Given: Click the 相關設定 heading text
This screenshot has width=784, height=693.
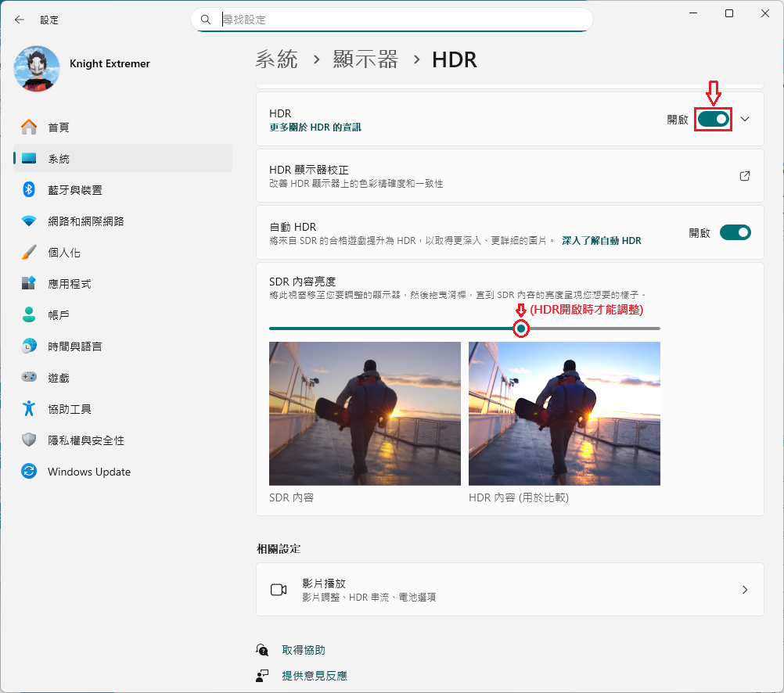Looking at the screenshot, I should [x=279, y=549].
